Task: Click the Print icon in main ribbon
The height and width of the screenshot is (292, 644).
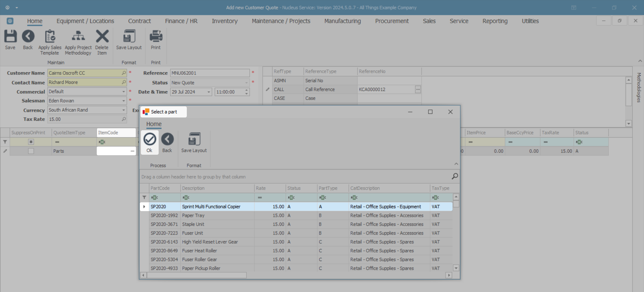Action: pyautogui.click(x=156, y=36)
